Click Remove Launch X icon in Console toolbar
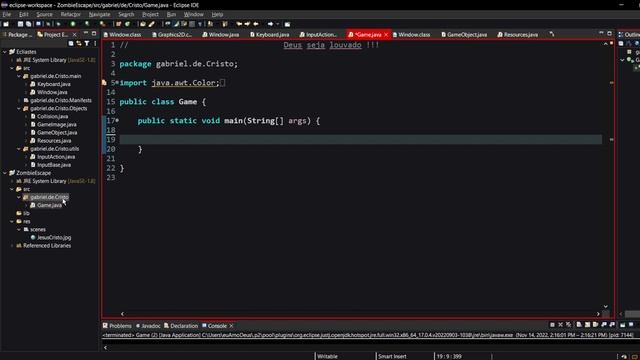The image size is (640, 360). tap(560, 325)
